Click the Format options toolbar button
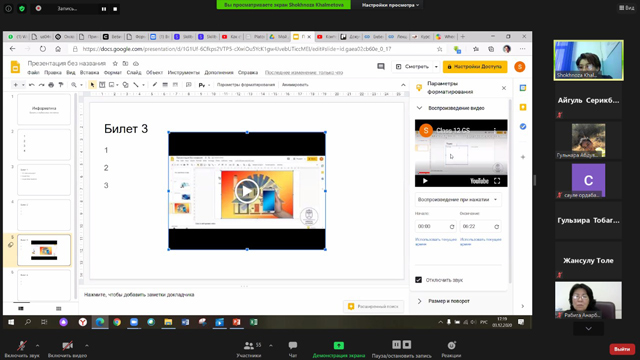The height and width of the screenshot is (360, 640). (x=246, y=85)
